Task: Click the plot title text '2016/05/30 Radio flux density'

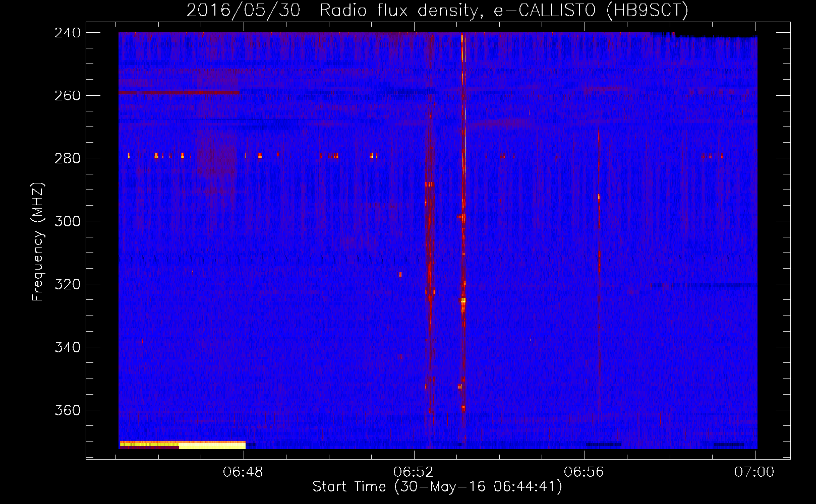Action: click(x=332, y=10)
